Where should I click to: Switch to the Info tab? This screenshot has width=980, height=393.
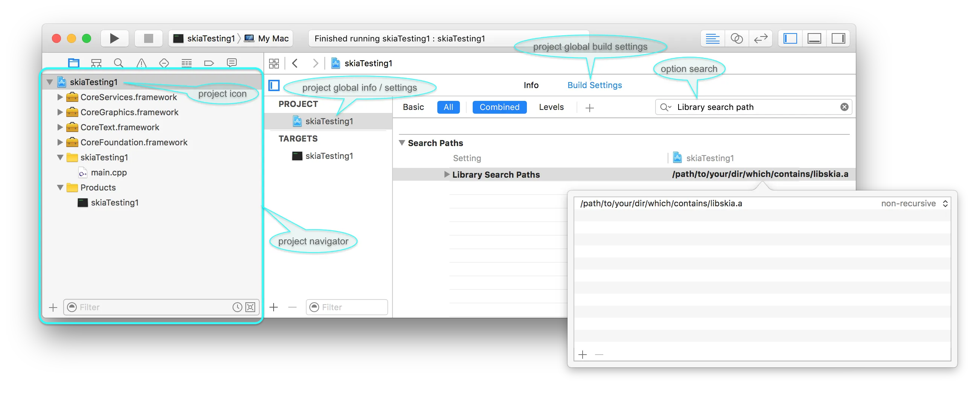point(531,85)
